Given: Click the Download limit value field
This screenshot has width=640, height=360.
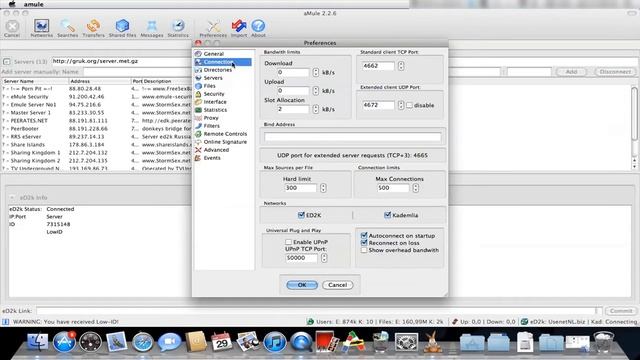Looking at the screenshot, I should [293, 72].
